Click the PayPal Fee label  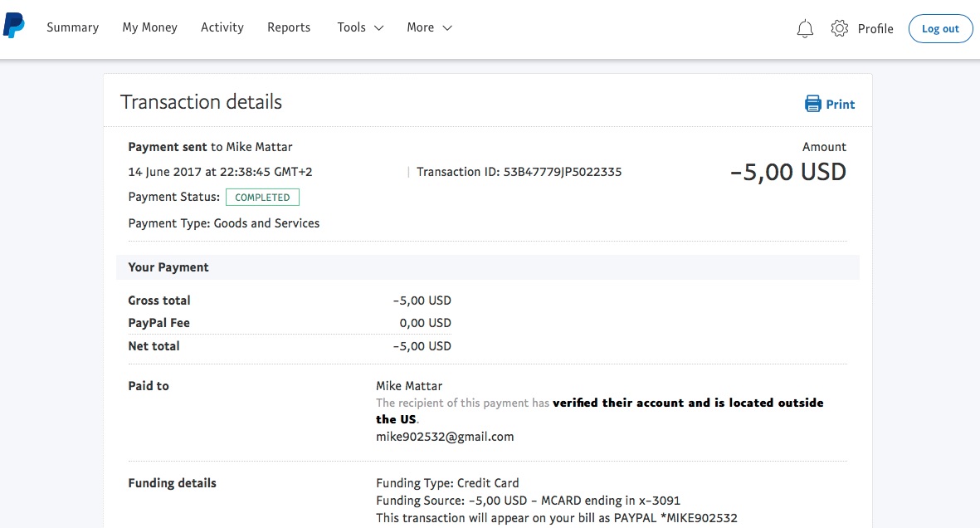158,323
